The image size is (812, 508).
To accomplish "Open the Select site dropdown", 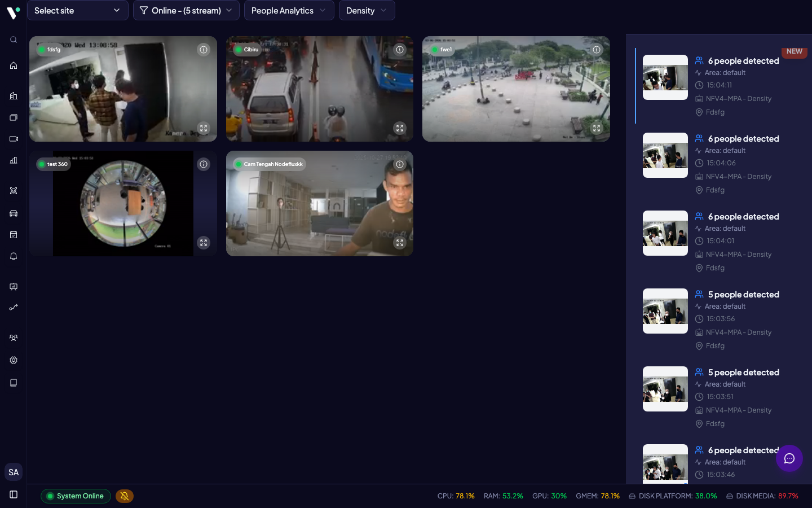I will click(78, 10).
